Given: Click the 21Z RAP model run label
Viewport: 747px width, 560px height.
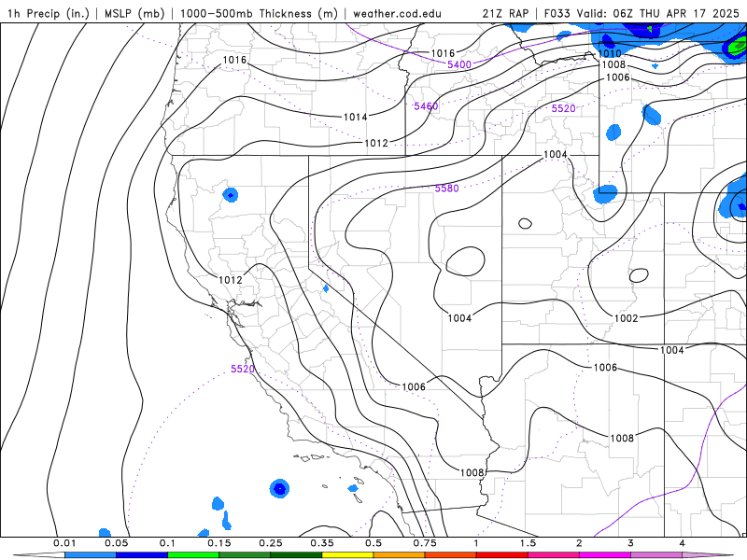Looking at the screenshot, I should [505, 13].
